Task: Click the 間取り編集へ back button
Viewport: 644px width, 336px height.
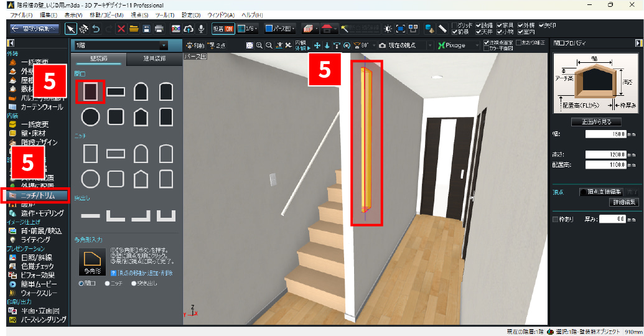Action: (x=35, y=29)
